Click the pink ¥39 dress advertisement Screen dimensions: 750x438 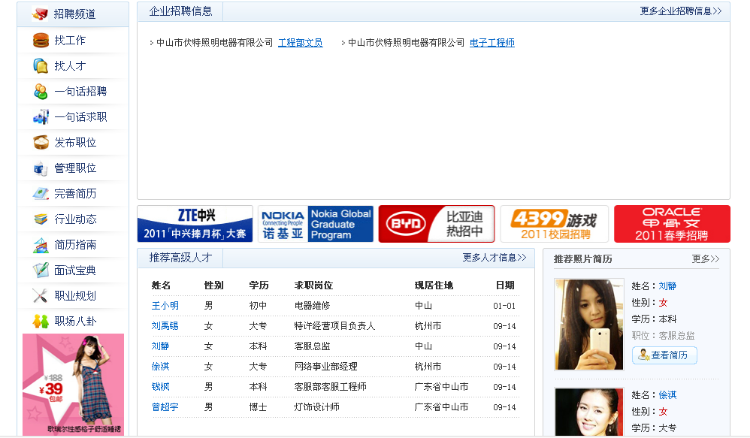(73, 384)
